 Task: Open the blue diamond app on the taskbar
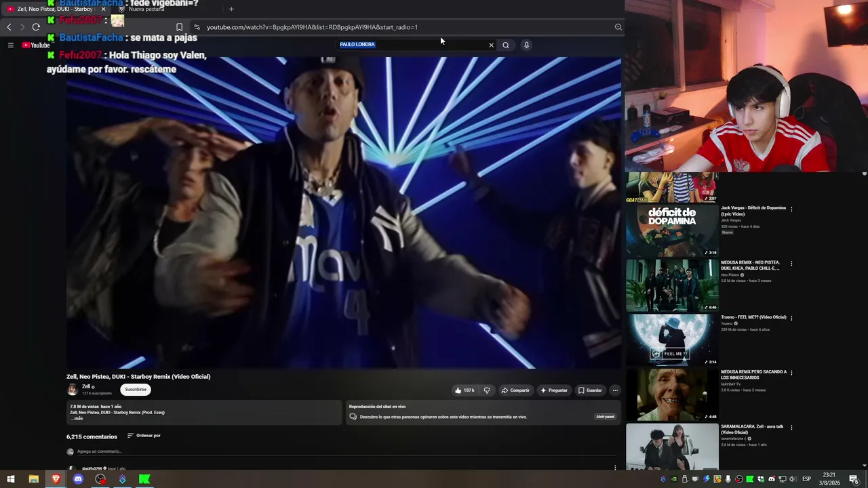click(122, 479)
